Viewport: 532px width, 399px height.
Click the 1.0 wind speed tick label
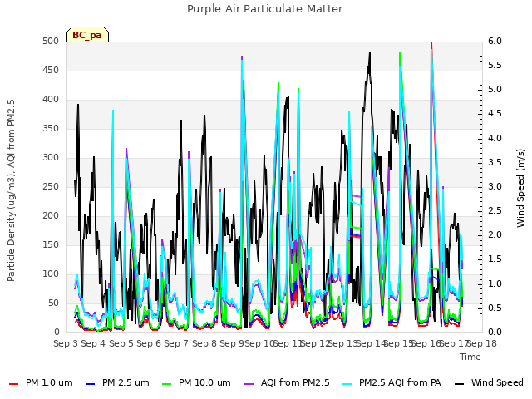pos(495,284)
